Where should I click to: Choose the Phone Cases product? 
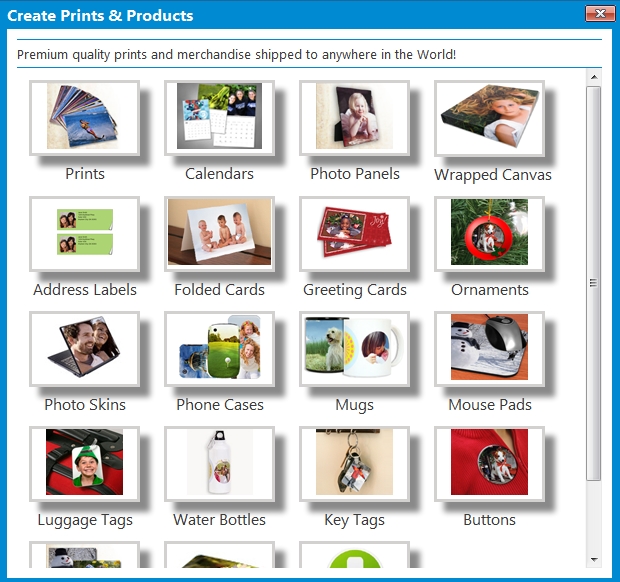tap(219, 348)
